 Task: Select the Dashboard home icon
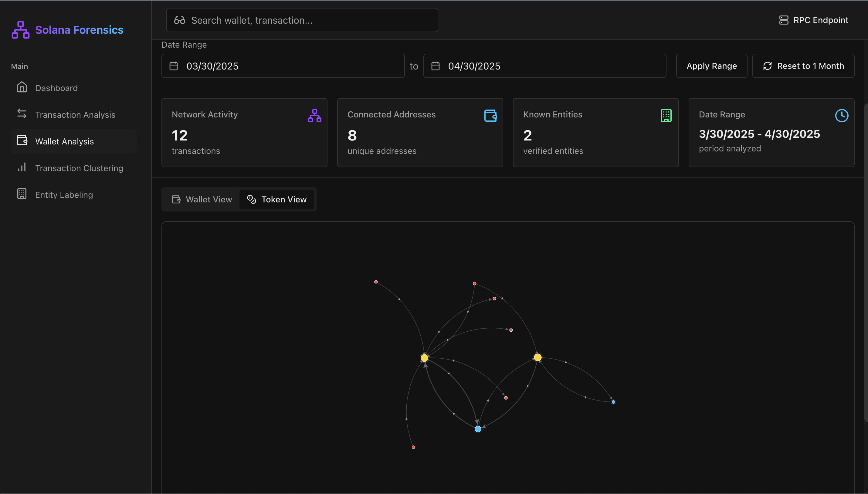pyautogui.click(x=22, y=87)
